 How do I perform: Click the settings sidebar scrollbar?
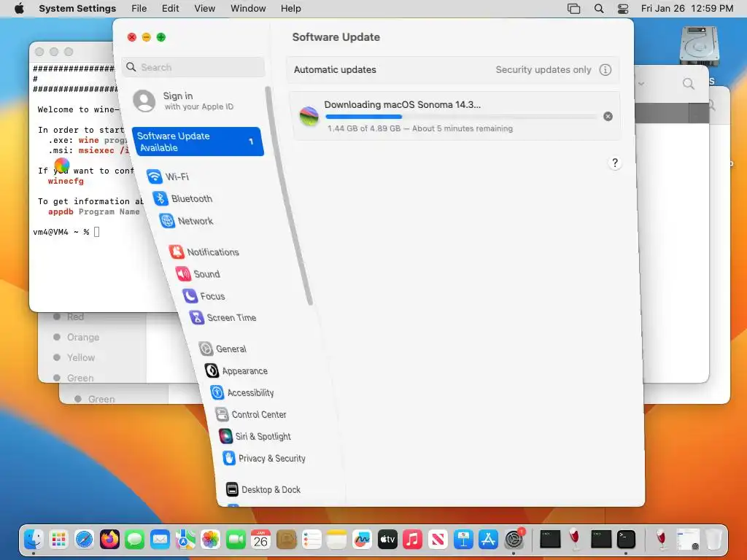pos(289,195)
